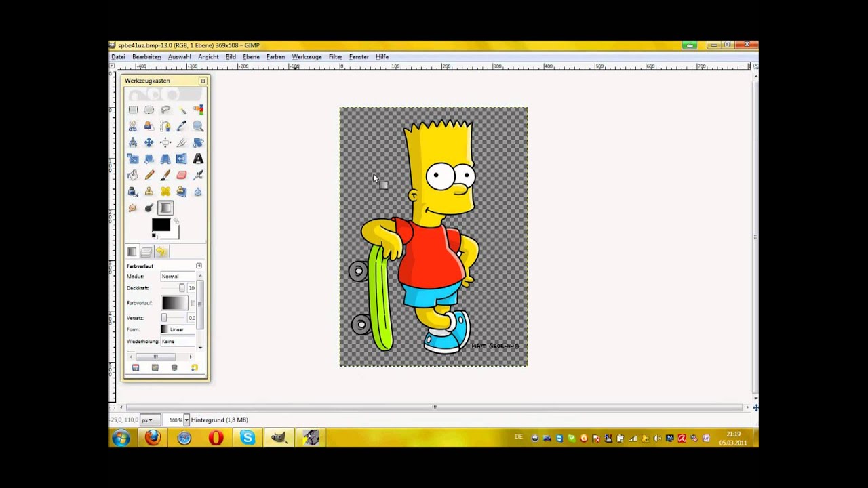Open the Farbverlauf tab configuration menu
Screen dimensions: 868x488
(199, 266)
